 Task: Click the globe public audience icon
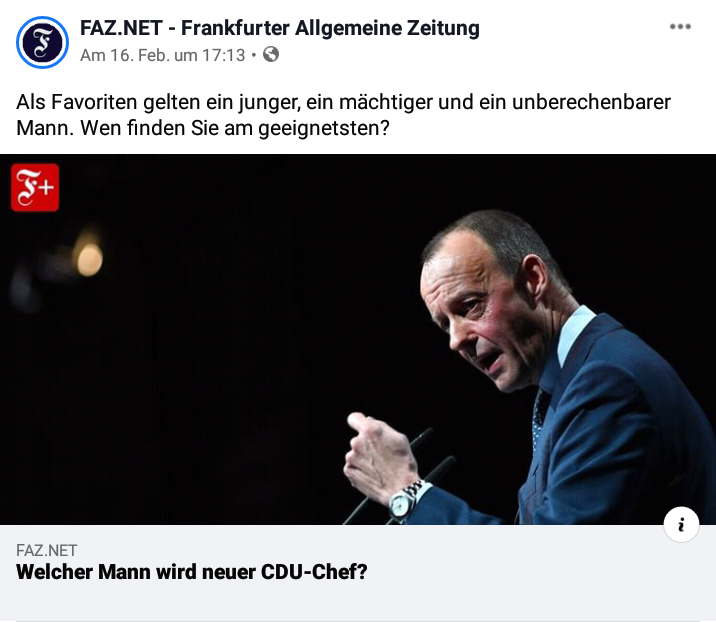271,54
